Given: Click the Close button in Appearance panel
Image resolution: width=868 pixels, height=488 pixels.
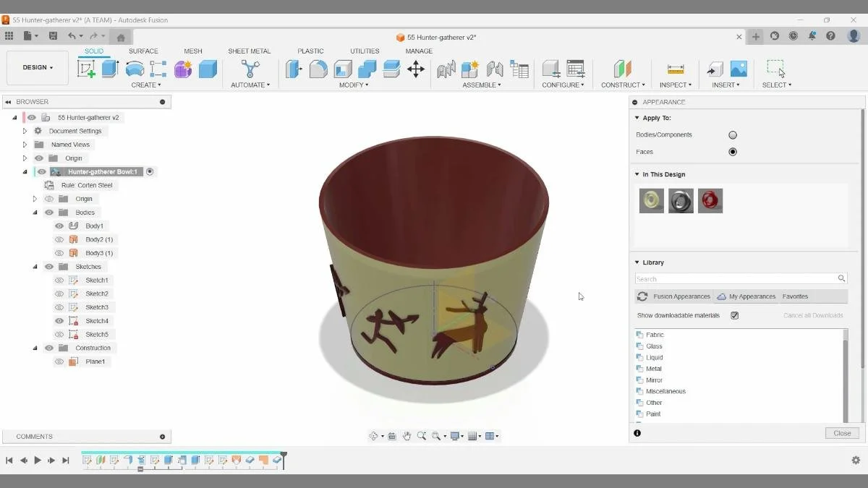Looking at the screenshot, I should pyautogui.click(x=841, y=432).
